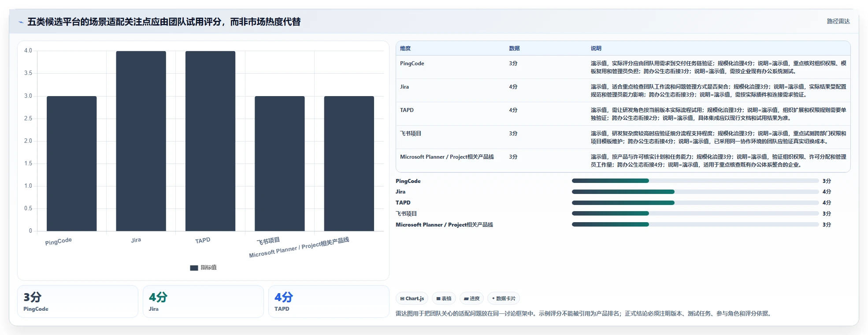Click the TAPD label beside its progress bar
Screen dimensions: 868x335
tap(403, 203)
